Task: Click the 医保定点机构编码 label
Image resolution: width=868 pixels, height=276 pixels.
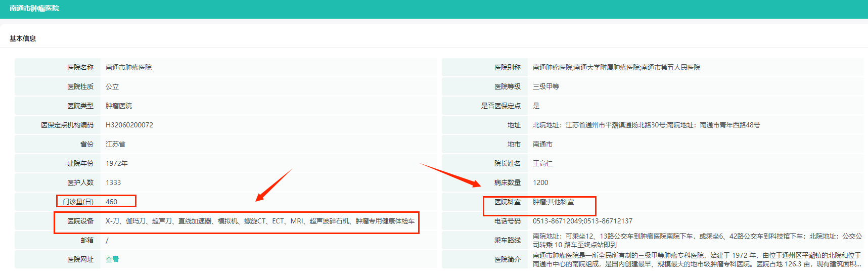Action: click(x=67, y=125)
